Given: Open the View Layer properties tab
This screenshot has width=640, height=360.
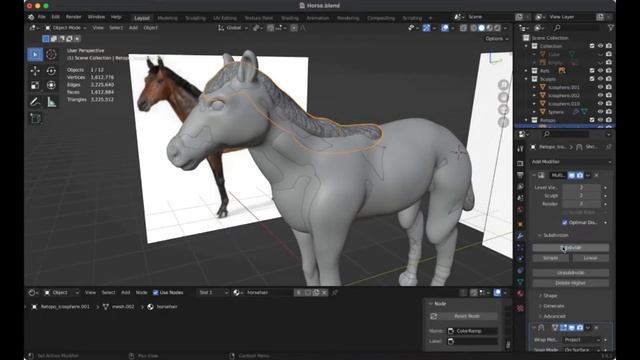Looking at the screenshot, I should coord(520,187).
